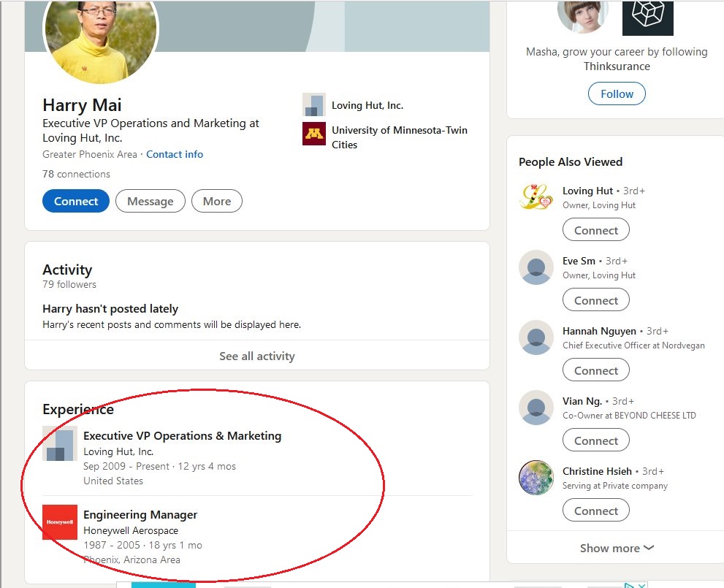Viewport: 724px width, 588px height.
Task: Open Vian Ng. profile name link
Action: click(582, 401)
